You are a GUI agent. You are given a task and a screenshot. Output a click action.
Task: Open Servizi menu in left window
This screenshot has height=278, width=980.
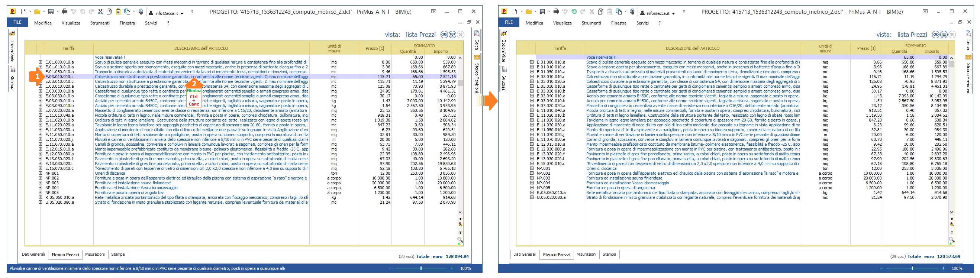pos(151,23)
